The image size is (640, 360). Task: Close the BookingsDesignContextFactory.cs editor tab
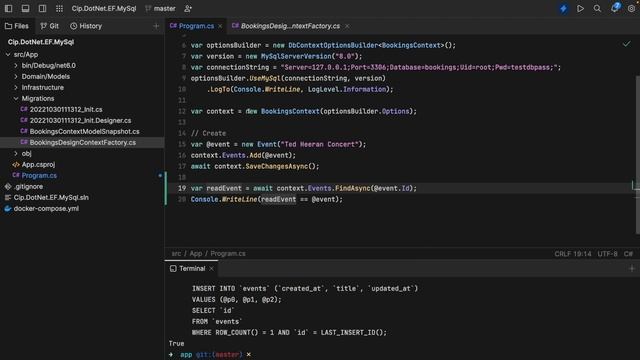pyautogui.click(x=347, y=26)
